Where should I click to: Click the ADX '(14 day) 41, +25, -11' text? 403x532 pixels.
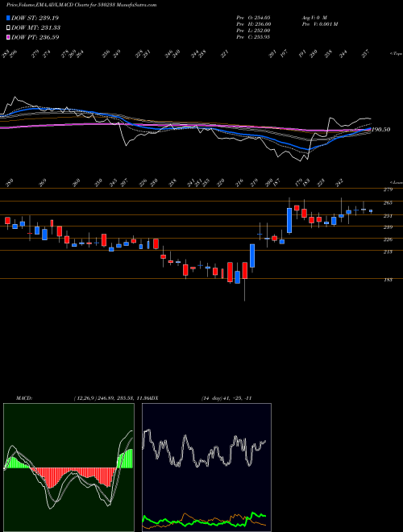226,398
